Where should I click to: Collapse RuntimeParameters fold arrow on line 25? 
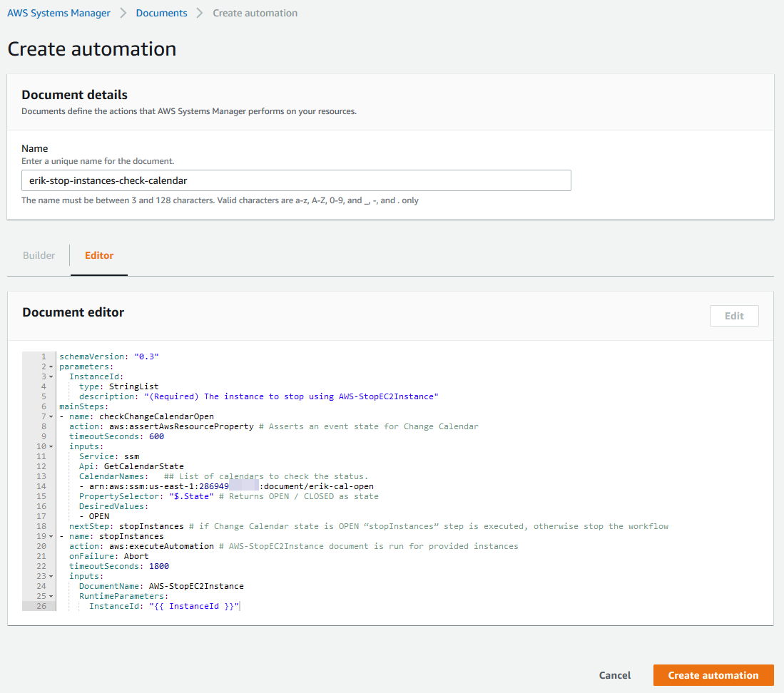[51, 597]
